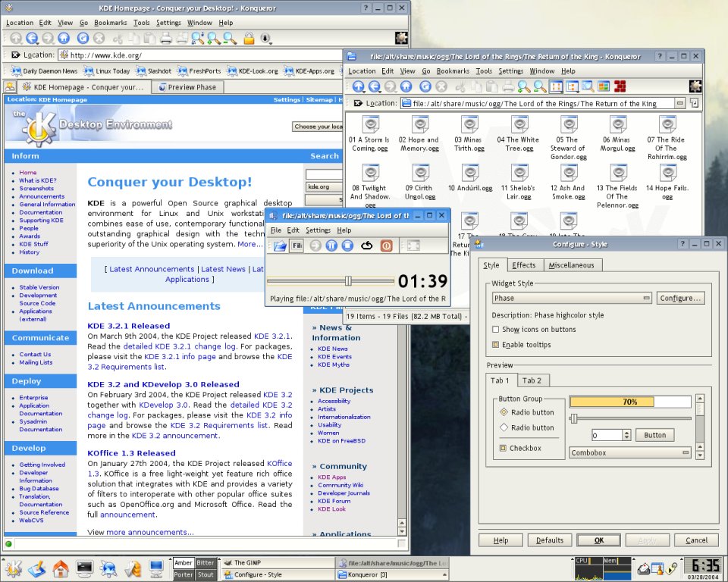Image resolution: width=728 pixels, height=582 pixels.
Task: Switch to the Effects tab
Action: tap(524, 265)
